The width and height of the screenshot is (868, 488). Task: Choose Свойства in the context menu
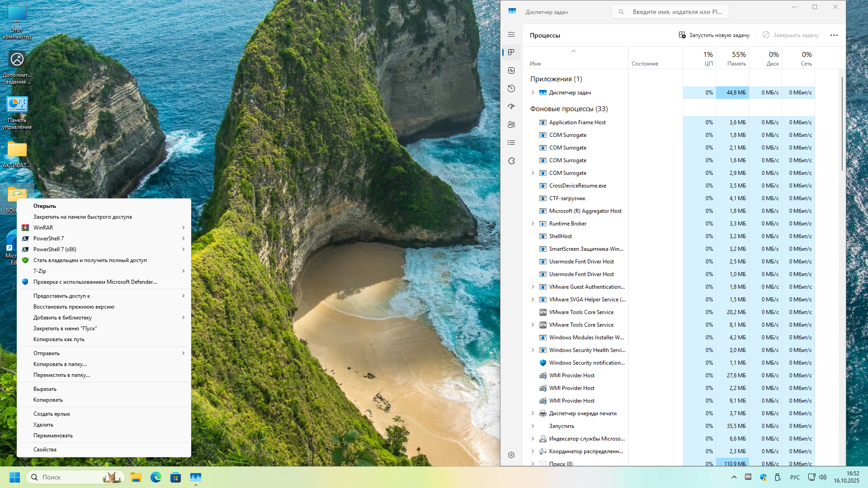click(45, 450)
